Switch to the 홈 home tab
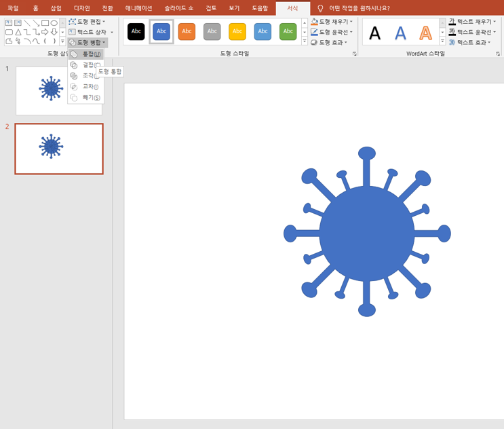504x429 pixels. click(36, 8)
